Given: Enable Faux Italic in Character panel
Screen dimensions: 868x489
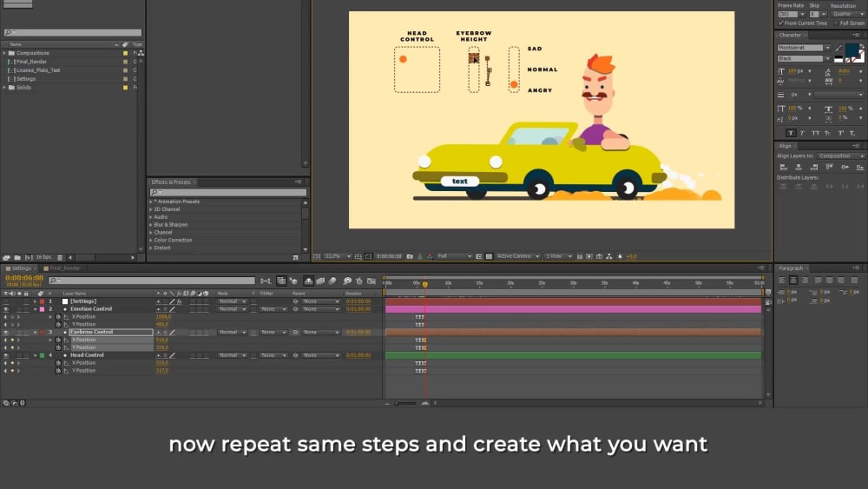Looking at the screenshot, I should pos(803,133).
